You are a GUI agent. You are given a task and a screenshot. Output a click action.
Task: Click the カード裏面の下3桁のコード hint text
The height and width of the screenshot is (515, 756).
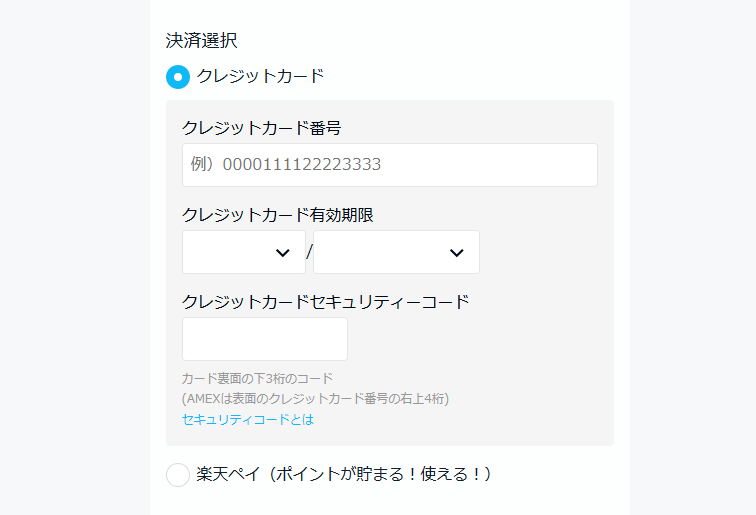(257, 379)
